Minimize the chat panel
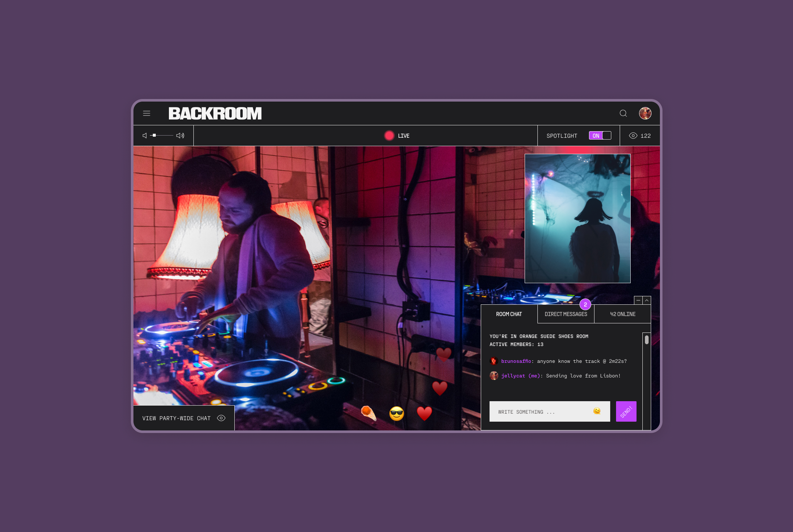The image size is (793, 532). pyautogui.click(x=638, y=300)
